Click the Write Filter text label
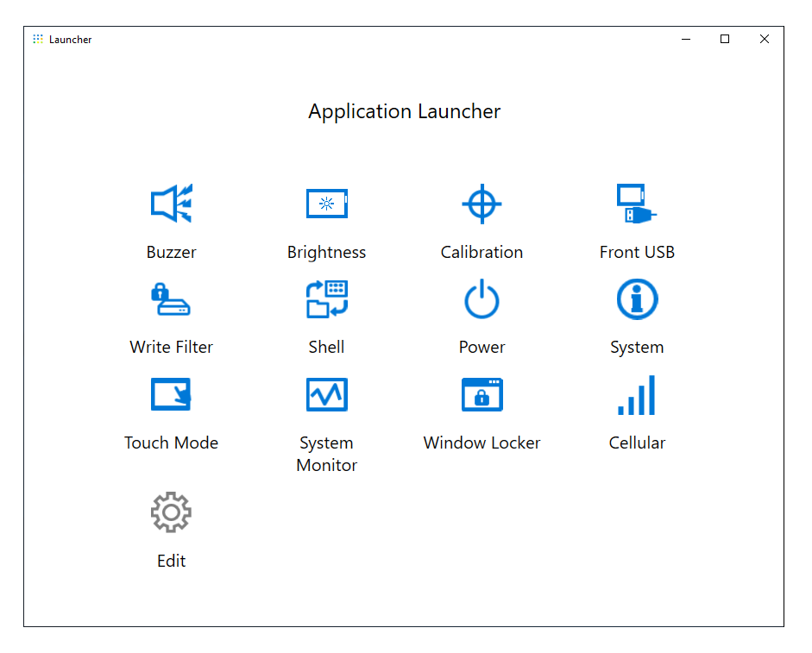 click(171, 348)
